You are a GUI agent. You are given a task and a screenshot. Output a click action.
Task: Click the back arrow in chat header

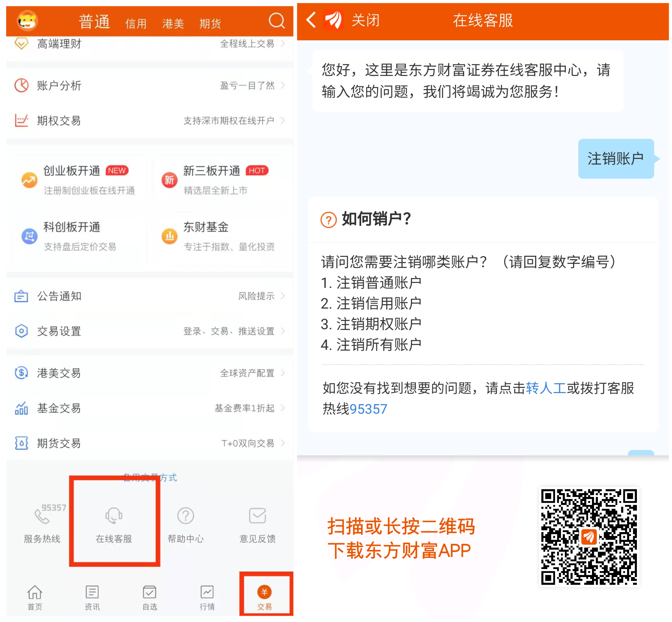click(x=311, y=20)
